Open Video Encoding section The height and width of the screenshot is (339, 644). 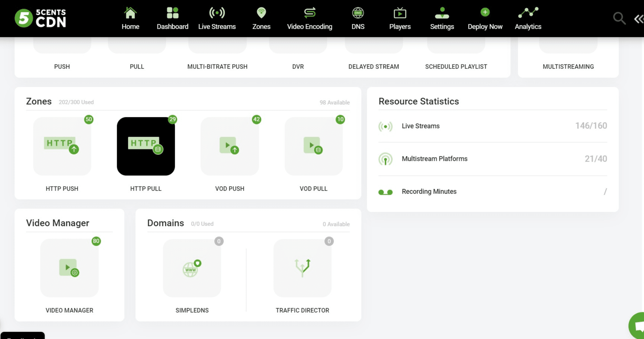(310, 19)
